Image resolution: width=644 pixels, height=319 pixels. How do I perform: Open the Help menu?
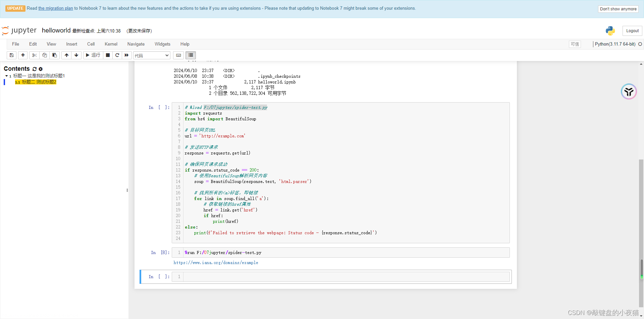185,44
